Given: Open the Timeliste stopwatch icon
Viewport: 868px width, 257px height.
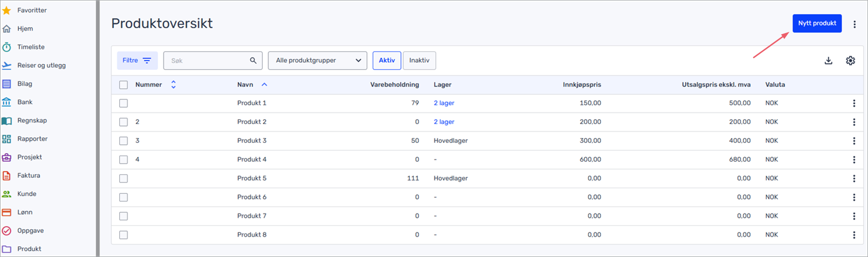Looking at the screenshot, I should coord(6,47).
